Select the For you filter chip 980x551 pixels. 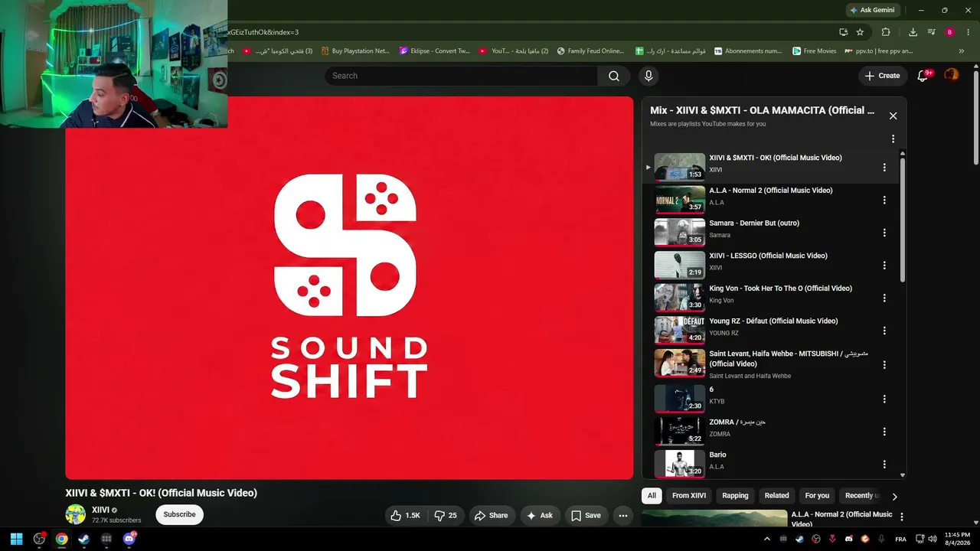(x=817, y=496)
